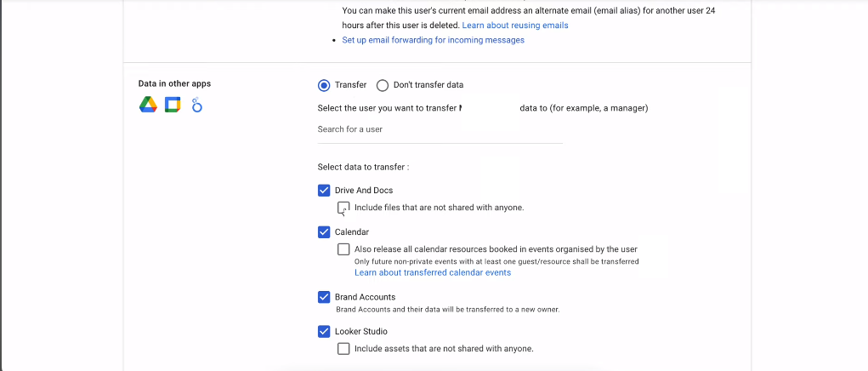Uncheck the Calendar checkbox
The width and height of the screenshot is (868, 371).
click(x=324, y=232)
